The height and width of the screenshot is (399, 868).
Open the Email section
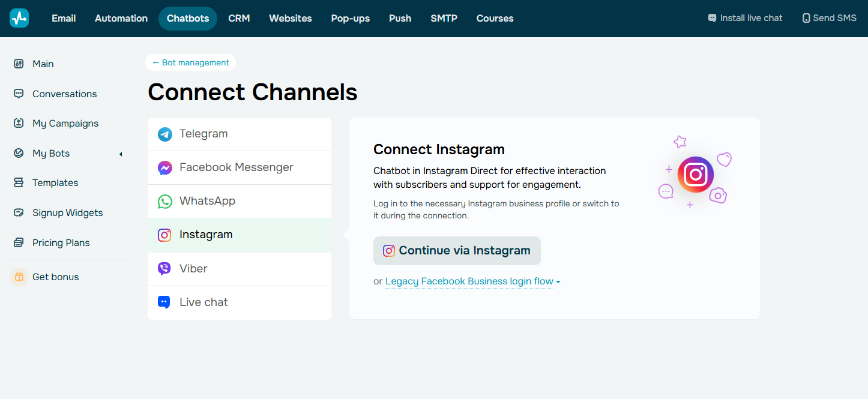coord(64,19)
